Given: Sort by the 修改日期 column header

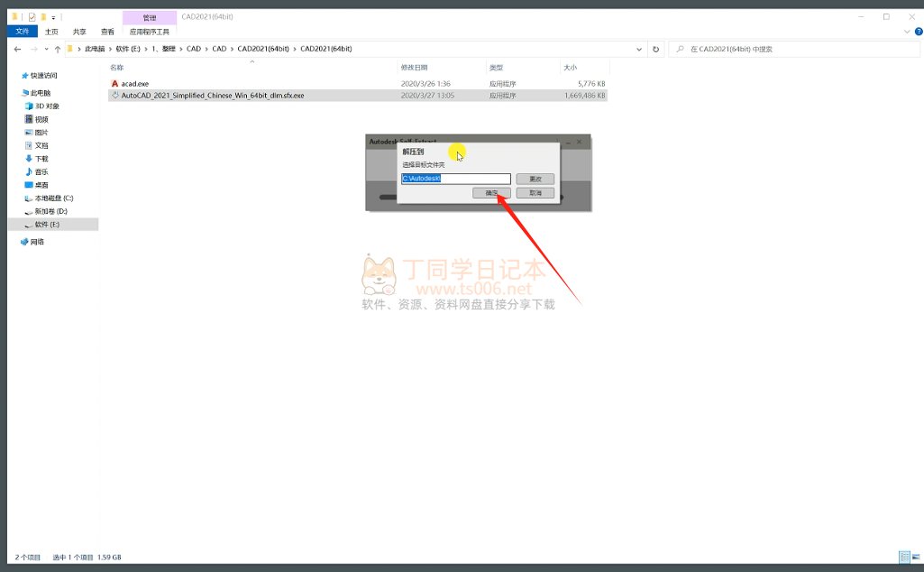Looking at the screenshot, I should (415, 68).
